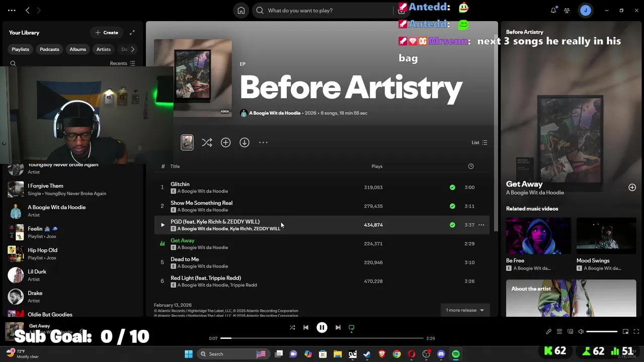Open more options for the EP
Screen dimensions: 644x362
[263, 143]
